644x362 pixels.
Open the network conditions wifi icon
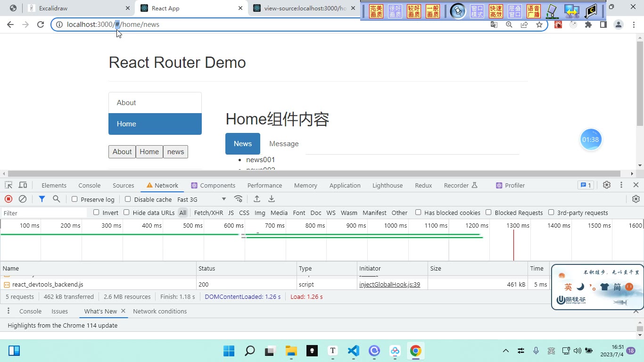[239, 199]
